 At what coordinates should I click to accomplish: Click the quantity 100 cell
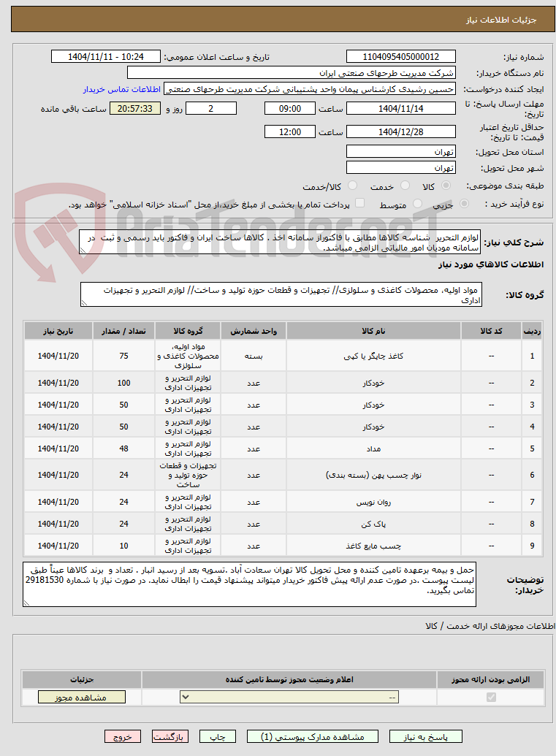point(124,383)
